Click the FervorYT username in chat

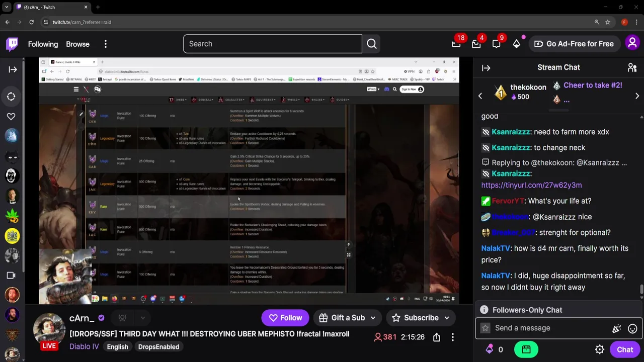(x=508, y=201)
